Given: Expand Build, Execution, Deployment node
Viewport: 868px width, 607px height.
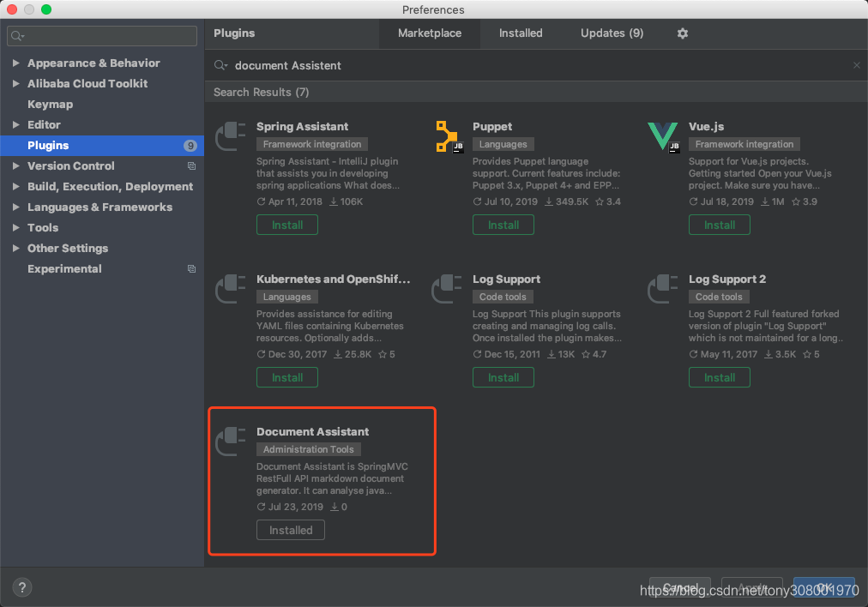Looking at the screenshot, I should [x=16, y=186].
